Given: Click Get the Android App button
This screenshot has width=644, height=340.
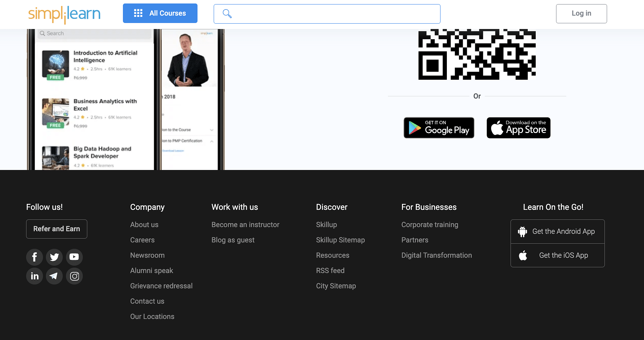Looking at the screenshot, I should pos(557,232).
